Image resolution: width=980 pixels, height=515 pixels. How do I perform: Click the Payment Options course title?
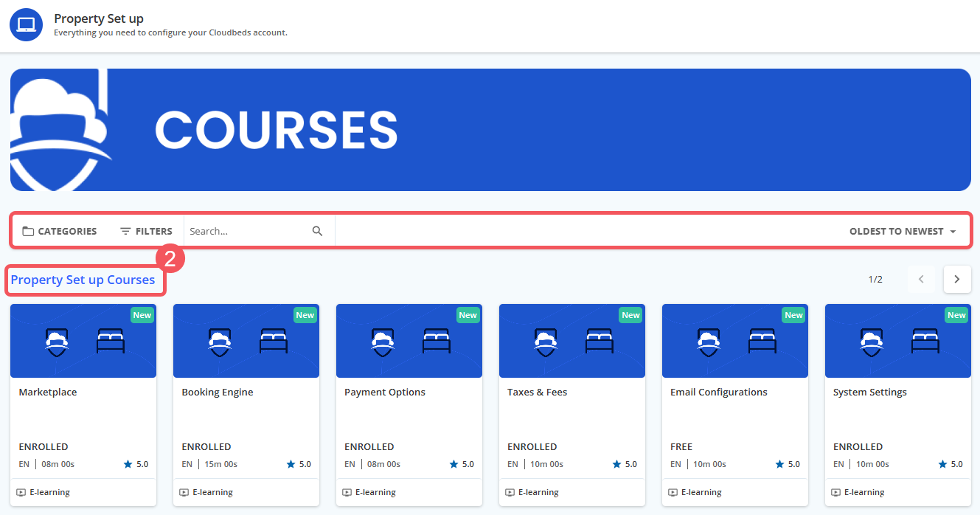tap(385, 393)
